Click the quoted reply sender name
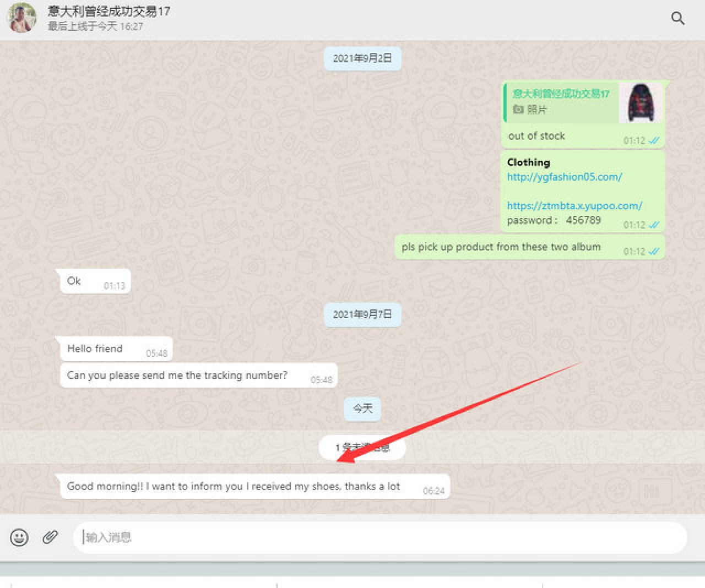The image size is (705, 588). (560, 94)
